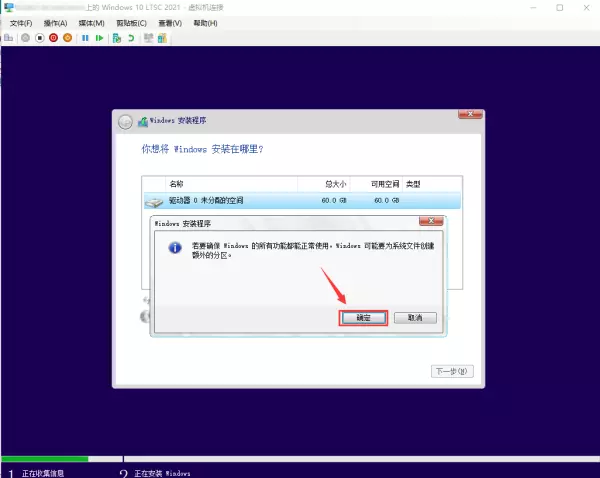600x478 pixels.
Task: Pause the virtual machine
Action: [x=85, y=38]
